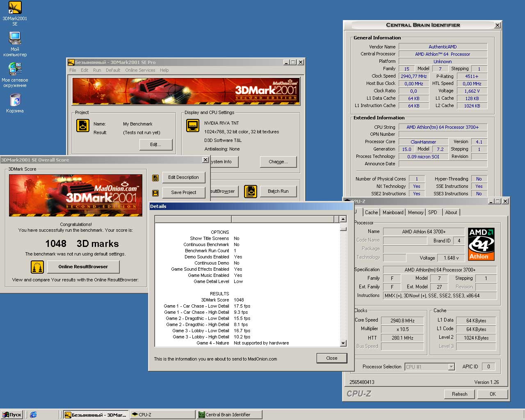Switch to the Cache tab in CPU-Z
The height and width of the screenshot is (420, 525).
[x=371, y=212]
